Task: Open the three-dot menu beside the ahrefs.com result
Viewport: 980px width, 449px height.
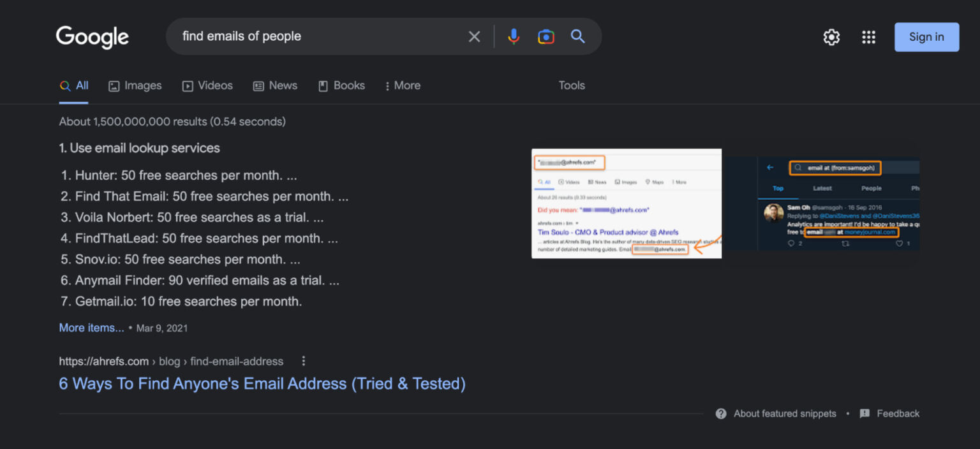Action: [x=303, y=361]
